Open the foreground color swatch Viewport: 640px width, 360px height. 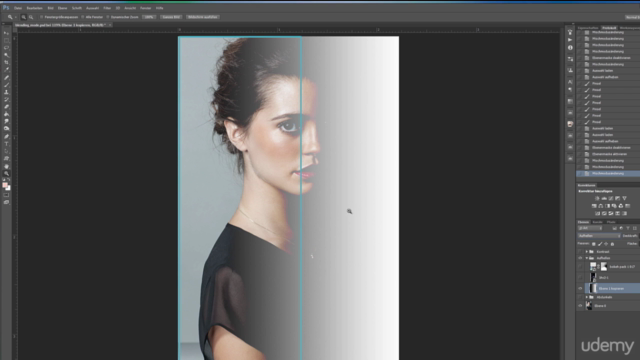coord(5,185)
